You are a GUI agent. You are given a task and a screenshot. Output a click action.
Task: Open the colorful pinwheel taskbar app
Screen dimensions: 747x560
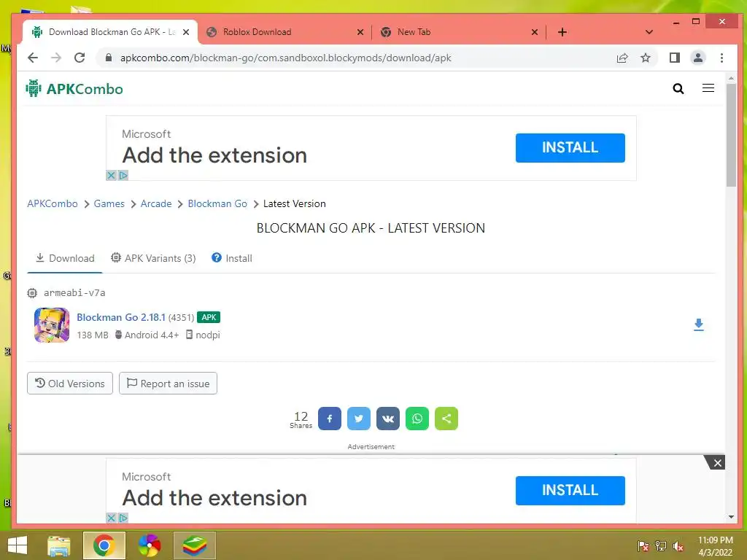tap(149, 545)
